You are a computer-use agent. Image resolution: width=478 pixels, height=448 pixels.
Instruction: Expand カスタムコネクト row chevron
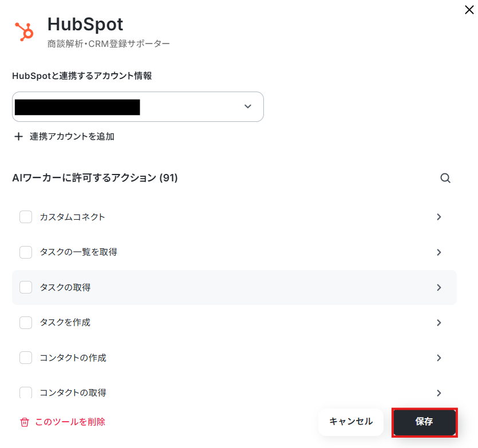pos(439,217)
